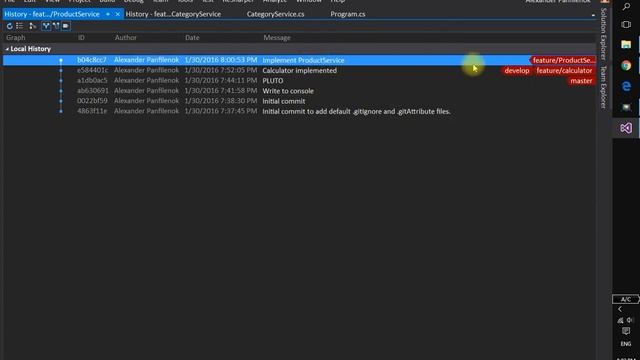The image size is (640, 360).
Task: Toggle show tags button
Action: (66, 26)
